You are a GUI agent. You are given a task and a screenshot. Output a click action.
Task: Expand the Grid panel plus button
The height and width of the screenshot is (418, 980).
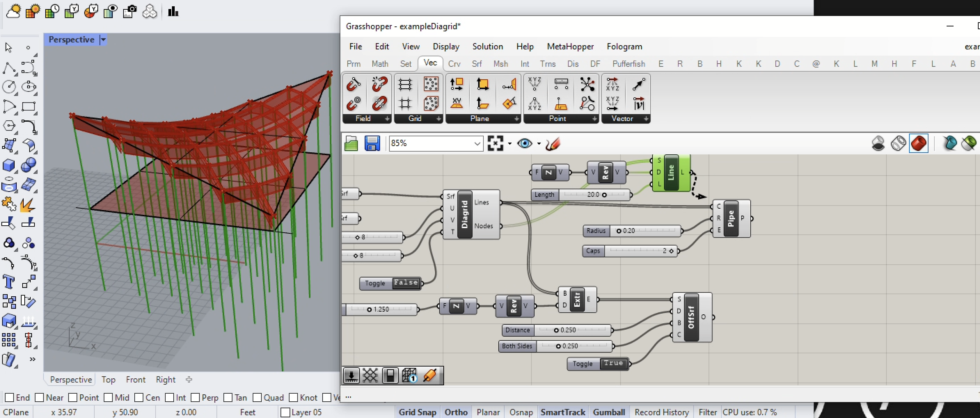point(438,119)
